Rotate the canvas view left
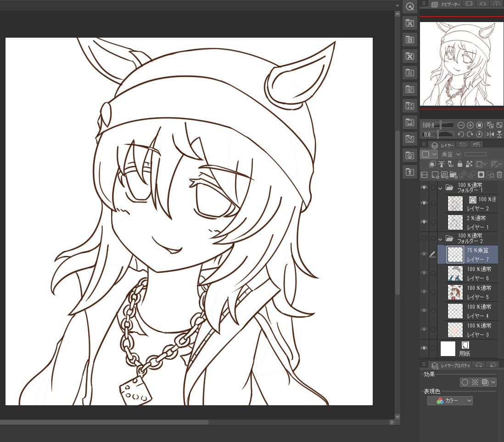504x442 pixels. coord(461,134)
